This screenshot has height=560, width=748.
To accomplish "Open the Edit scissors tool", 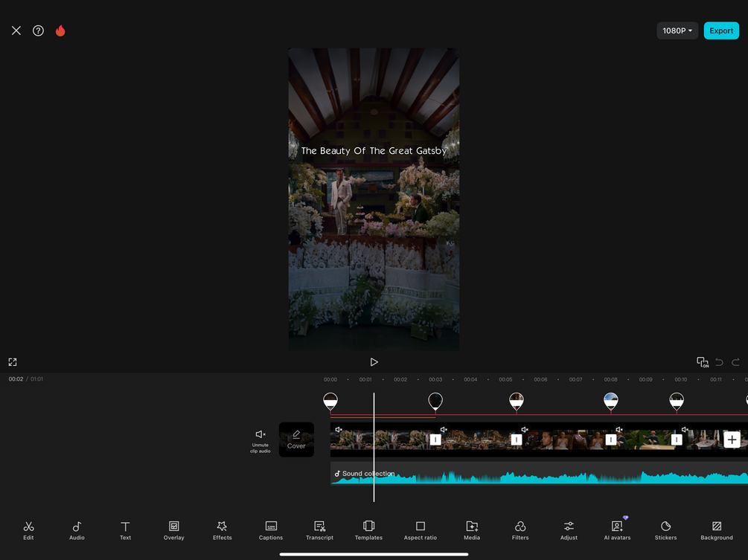I will point(28,530).
